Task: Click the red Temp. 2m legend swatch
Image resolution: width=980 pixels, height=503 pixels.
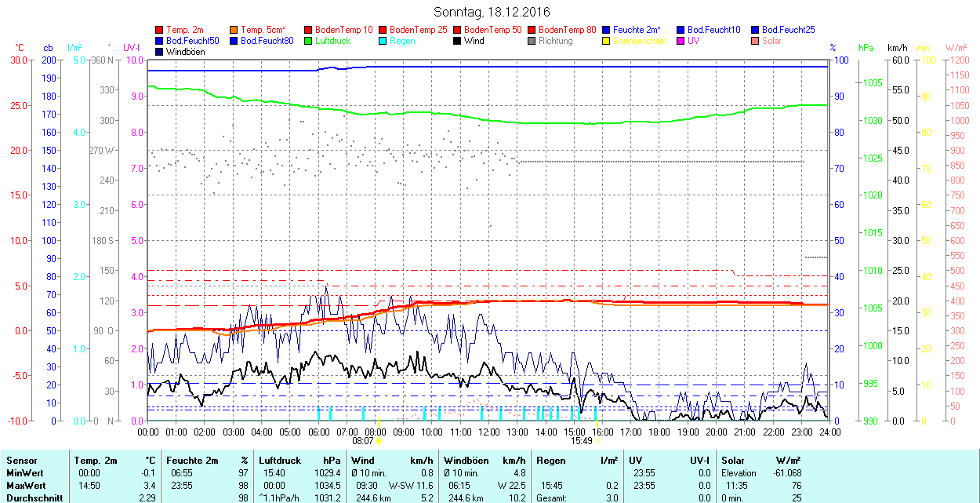Action: 160,30
